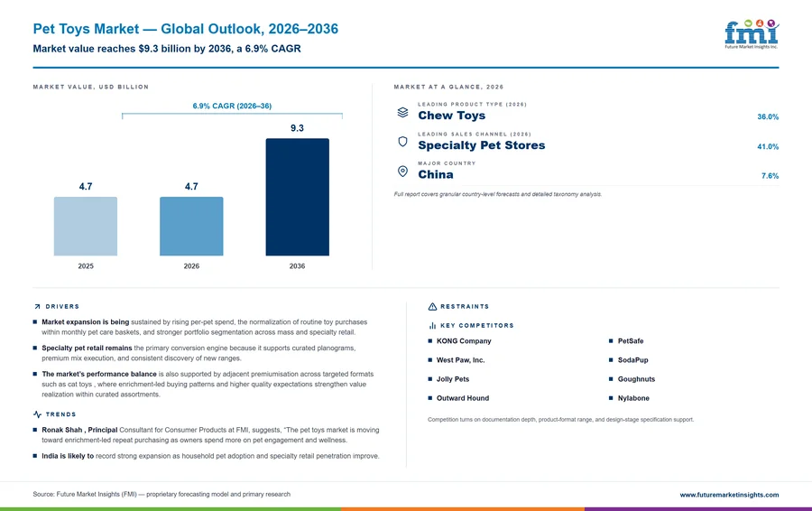Click the '9.3' value above the 2036 bar

coord(297,128)
